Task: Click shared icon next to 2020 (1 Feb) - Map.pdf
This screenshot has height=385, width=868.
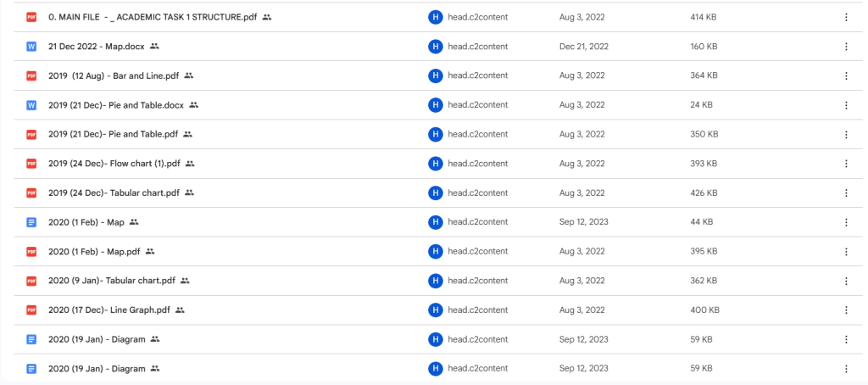Action: [x=150, y=251]
